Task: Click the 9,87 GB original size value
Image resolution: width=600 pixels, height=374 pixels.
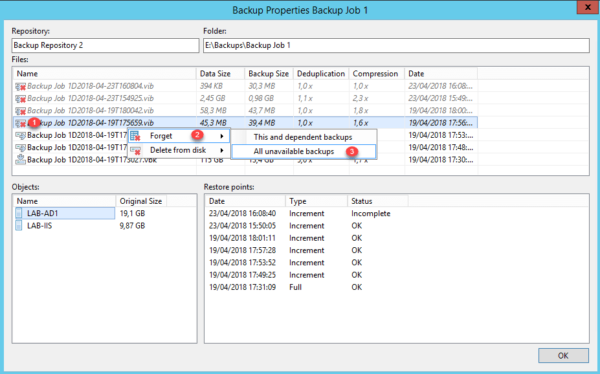Action: point(132,225)
